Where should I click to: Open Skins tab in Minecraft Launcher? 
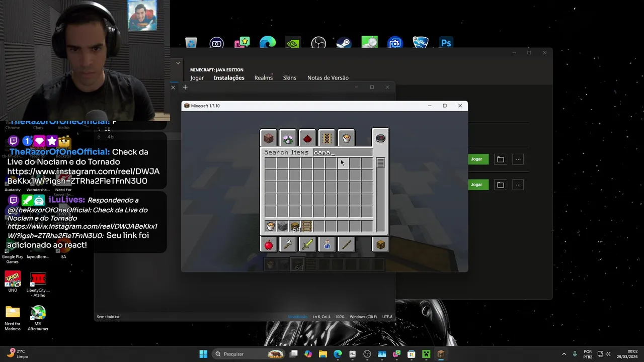tap(290, 78)
